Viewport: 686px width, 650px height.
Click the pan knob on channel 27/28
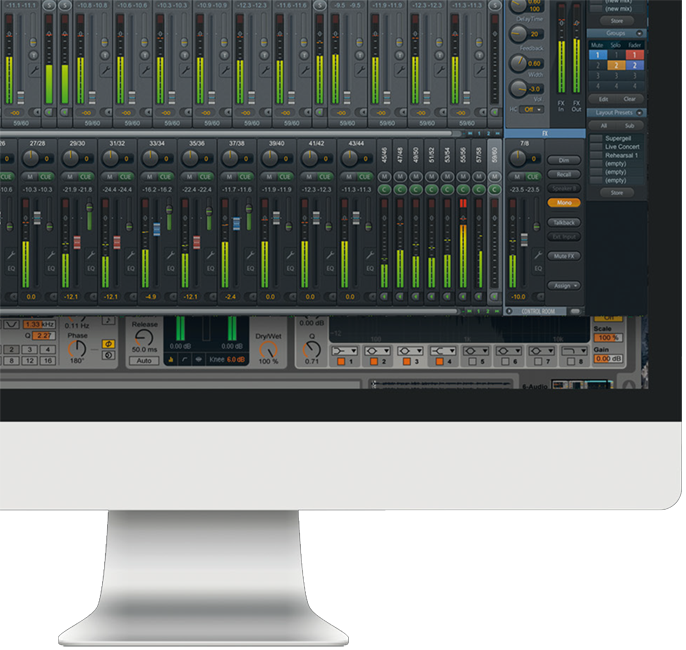[x=31, y=157]
